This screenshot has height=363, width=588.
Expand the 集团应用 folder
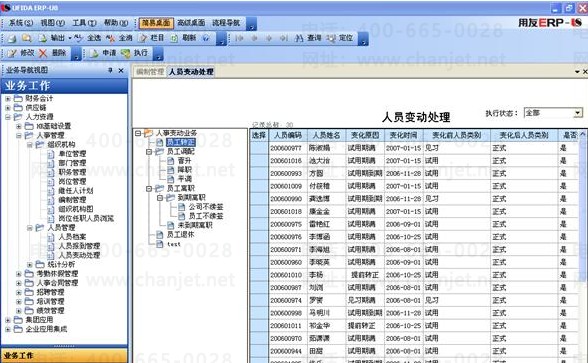[x=8, y=320]
